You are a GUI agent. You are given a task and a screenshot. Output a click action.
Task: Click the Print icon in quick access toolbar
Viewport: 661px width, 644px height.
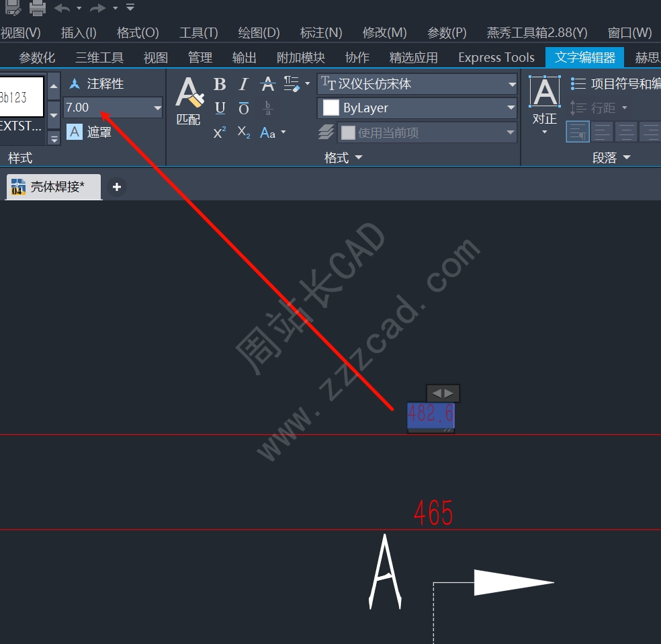coord(37,8)
